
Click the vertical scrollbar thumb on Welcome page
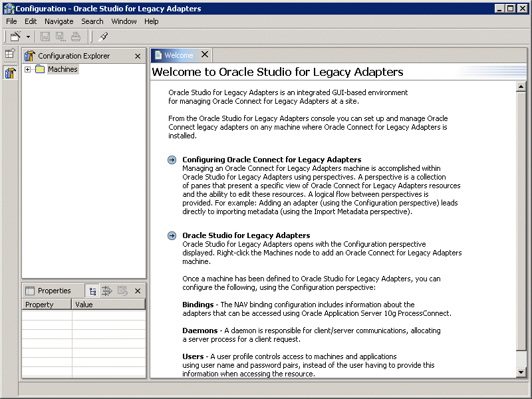[x=521, y=221]
